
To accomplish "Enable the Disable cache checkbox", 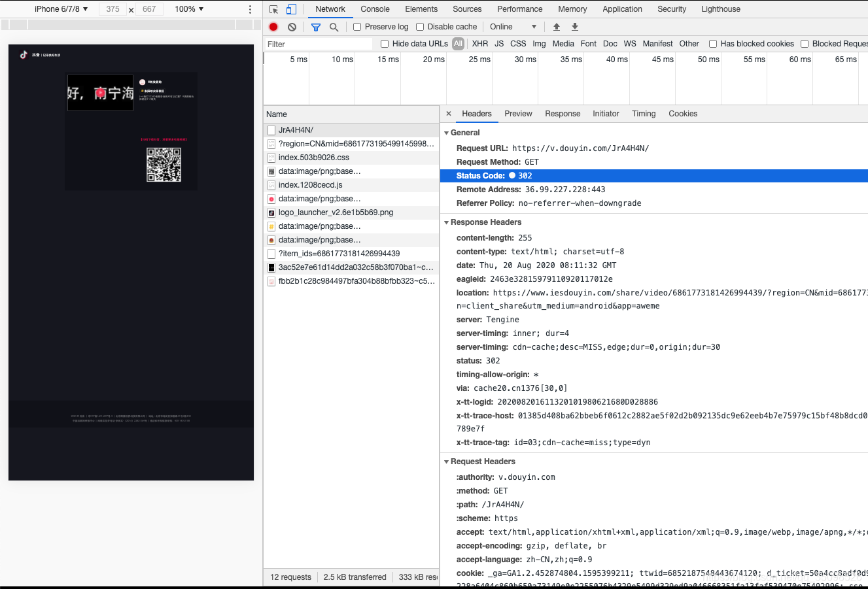I will click(x=420, y=27).
